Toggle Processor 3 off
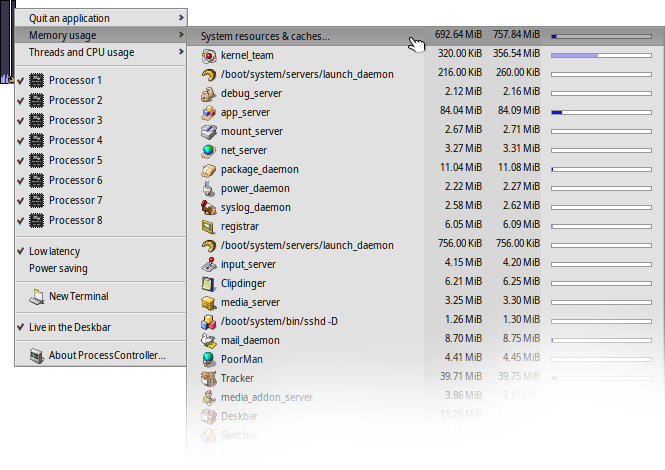665x470 pixels. [21, 120]
